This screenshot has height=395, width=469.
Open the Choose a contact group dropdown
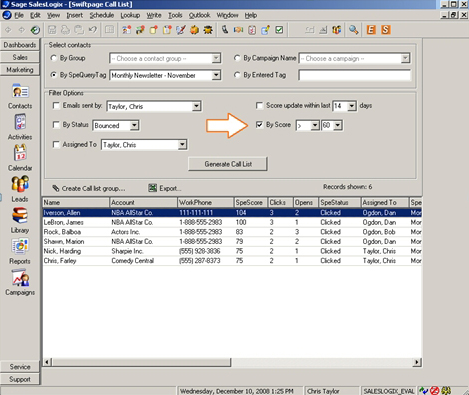tap(216, 58)
